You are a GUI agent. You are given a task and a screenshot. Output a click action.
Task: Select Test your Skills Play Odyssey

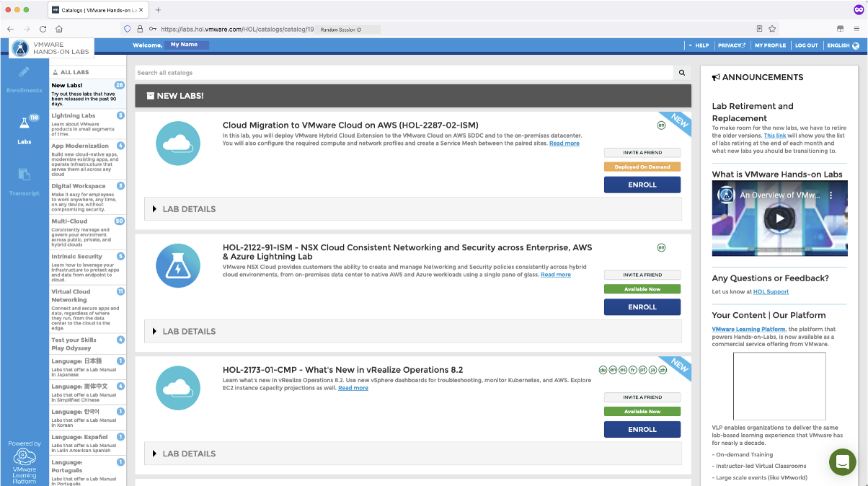point(87,344)
